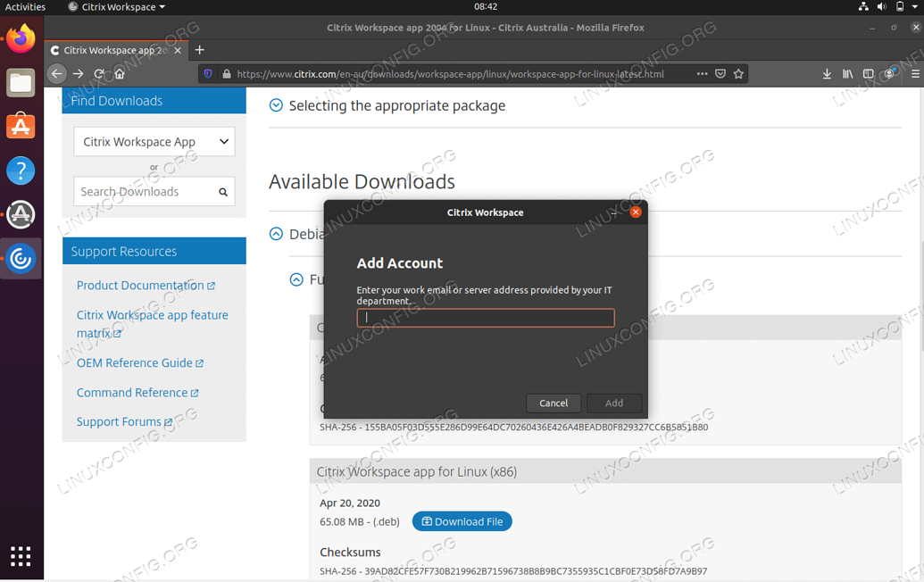Show Applications grid in the dock
Viewport: 924px width, 582px height.
pyautogui.click(x=21, y=556)
